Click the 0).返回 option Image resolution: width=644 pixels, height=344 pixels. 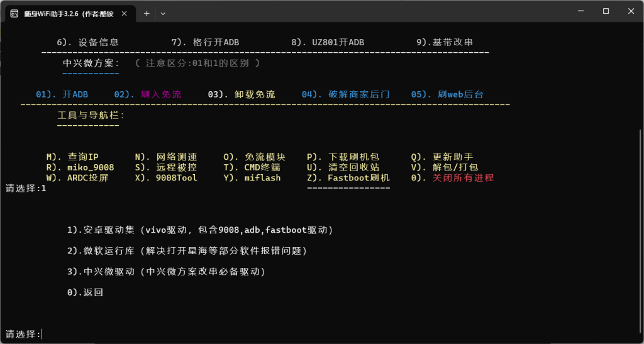pyautogui.click(x=85, y=292)
